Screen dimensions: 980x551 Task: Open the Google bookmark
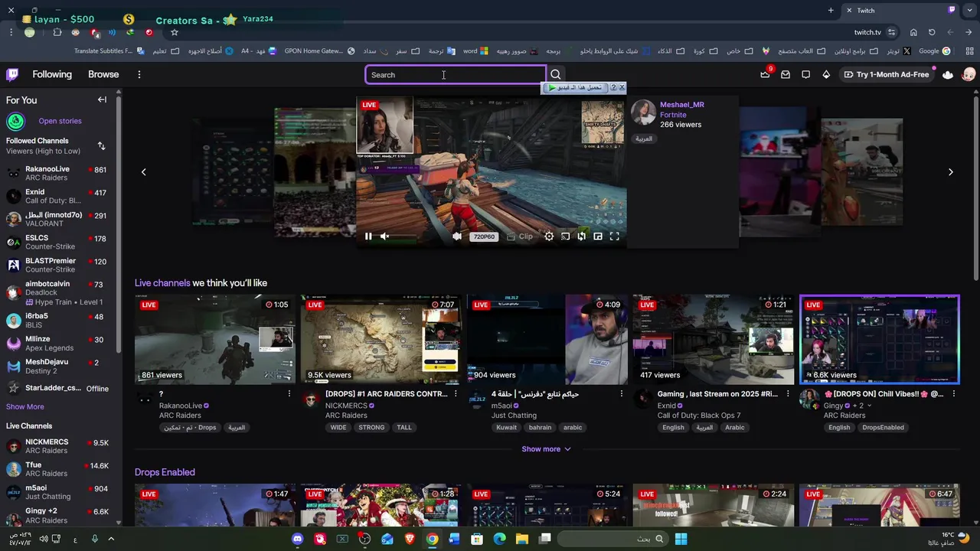tap(934, 51)
